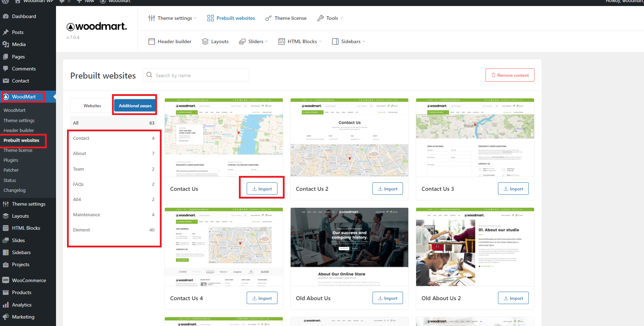Import the Contact Us 4 page

[x=262, y=298]
